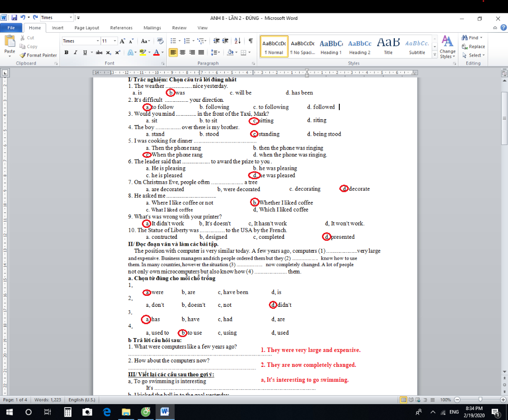508x420 pixels.
Task: Click the Word Help question mark icon
Action: pyautogui.click(x=504, y=28)
